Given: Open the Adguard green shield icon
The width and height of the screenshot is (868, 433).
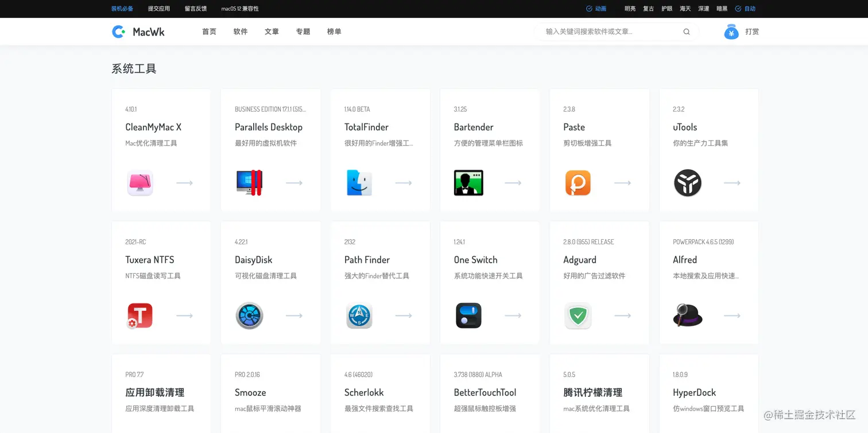Looking at the screenshot, I should (x=578, y=315).
